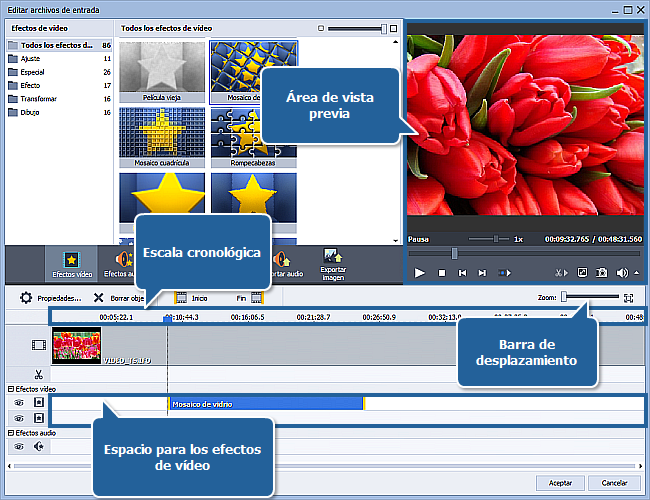Select the Efectos video tab

tap(71, 263)
